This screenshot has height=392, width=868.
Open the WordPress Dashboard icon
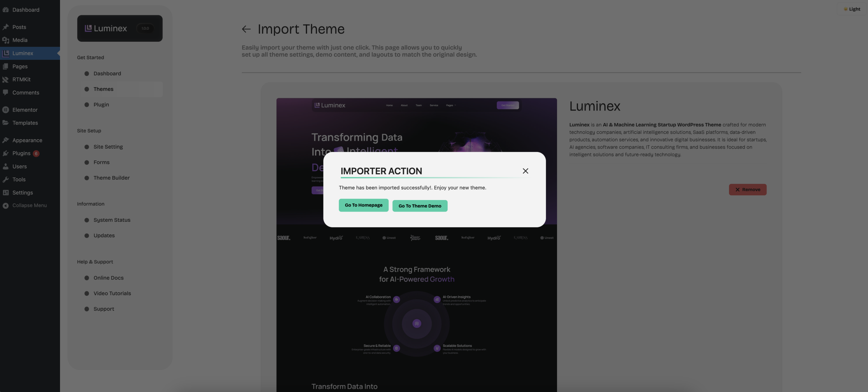coord(5,10)
